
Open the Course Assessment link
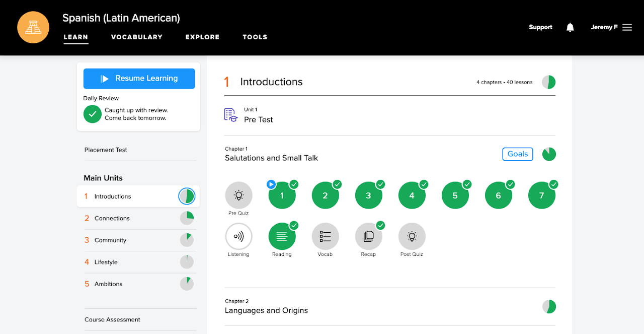(112, 319)
